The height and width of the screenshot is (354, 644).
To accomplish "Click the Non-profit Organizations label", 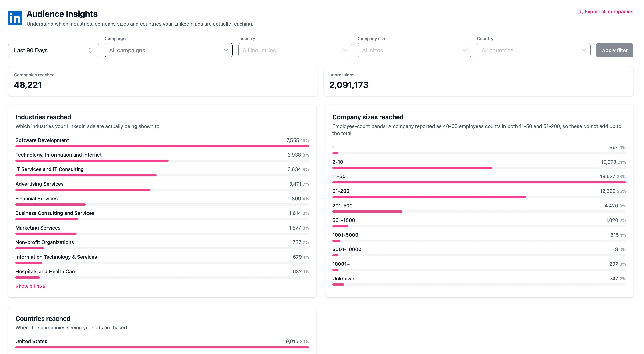I will coord(45,242).
